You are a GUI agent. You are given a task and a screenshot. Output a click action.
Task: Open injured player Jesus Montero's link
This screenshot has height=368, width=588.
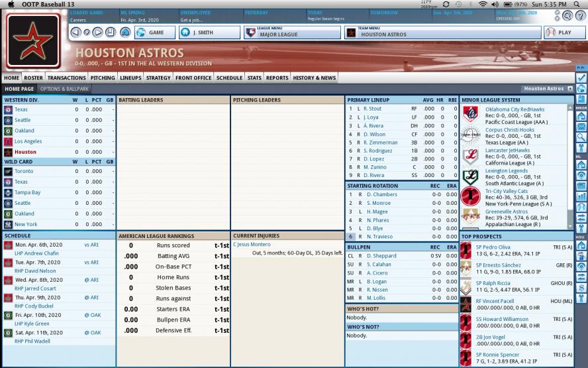(252, 245)
